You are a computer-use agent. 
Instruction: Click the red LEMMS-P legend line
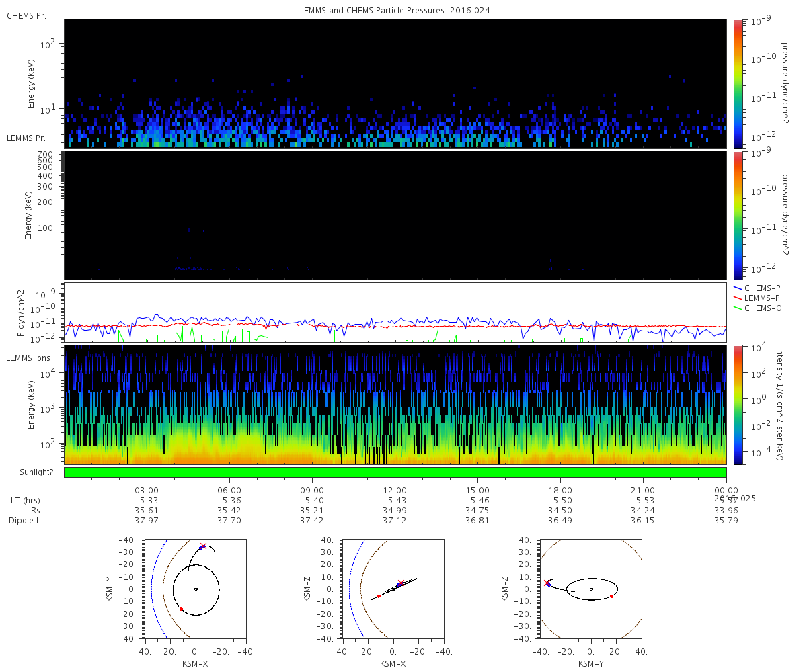pos(738,298)
